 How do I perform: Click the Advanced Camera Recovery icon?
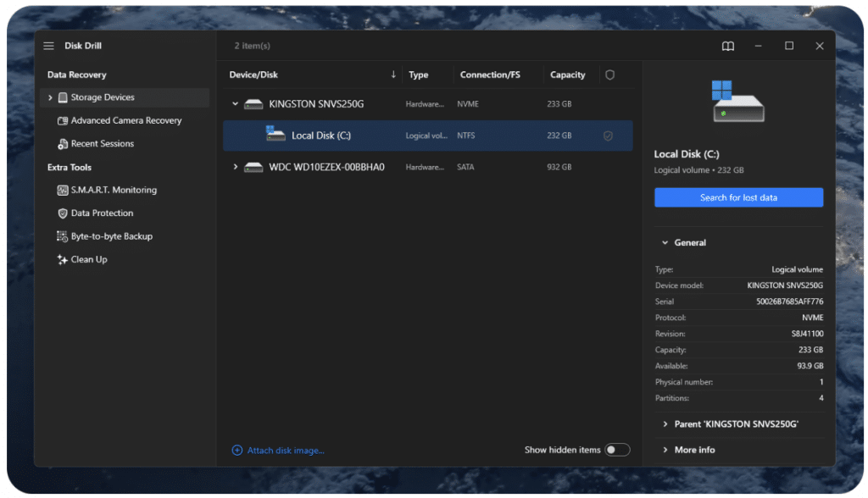tap(63, 121)
